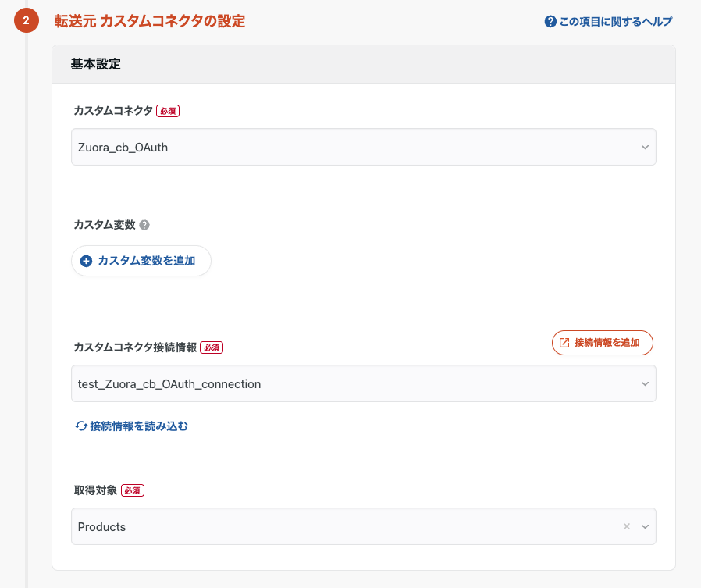Open この項目に関するヘルプ link
Image resolution: width=701 pixels, height=588 pixels.
coord(608,21)
